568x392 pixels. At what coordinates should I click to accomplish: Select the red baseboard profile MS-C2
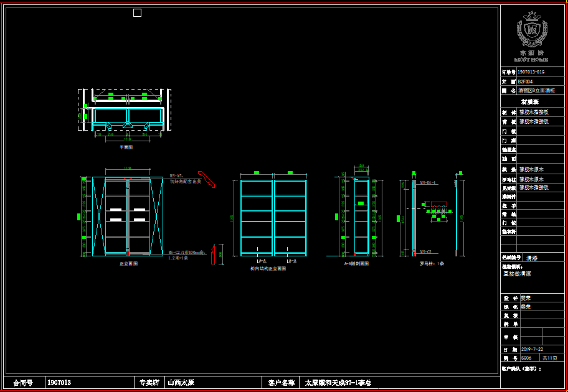coord(213,254)
